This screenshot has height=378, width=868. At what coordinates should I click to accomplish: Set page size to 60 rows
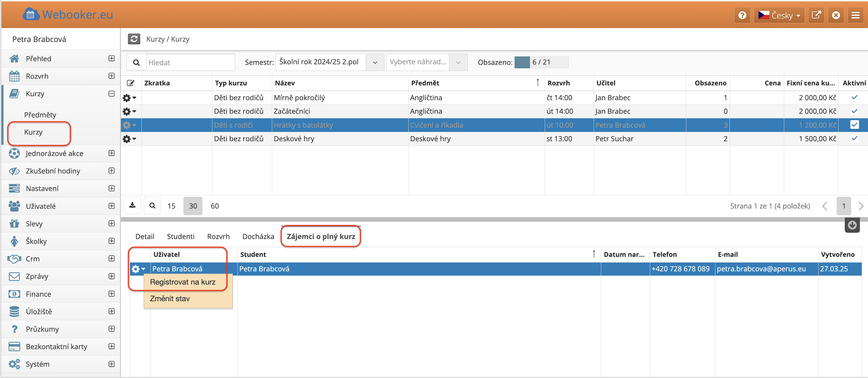215,206
